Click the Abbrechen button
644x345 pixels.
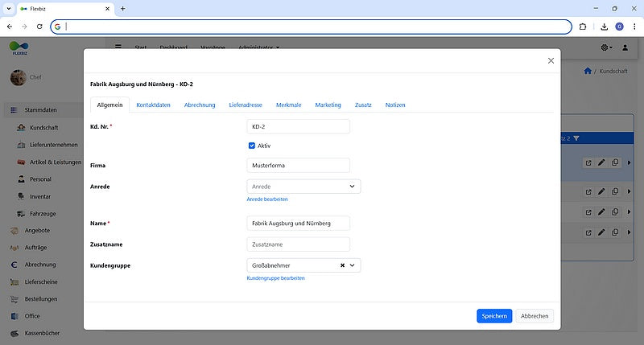535,316
